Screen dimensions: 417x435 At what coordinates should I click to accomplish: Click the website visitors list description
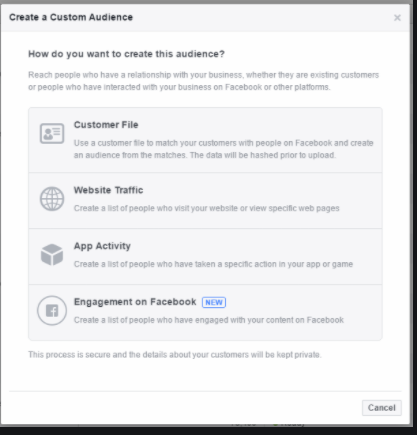[207, 208]
